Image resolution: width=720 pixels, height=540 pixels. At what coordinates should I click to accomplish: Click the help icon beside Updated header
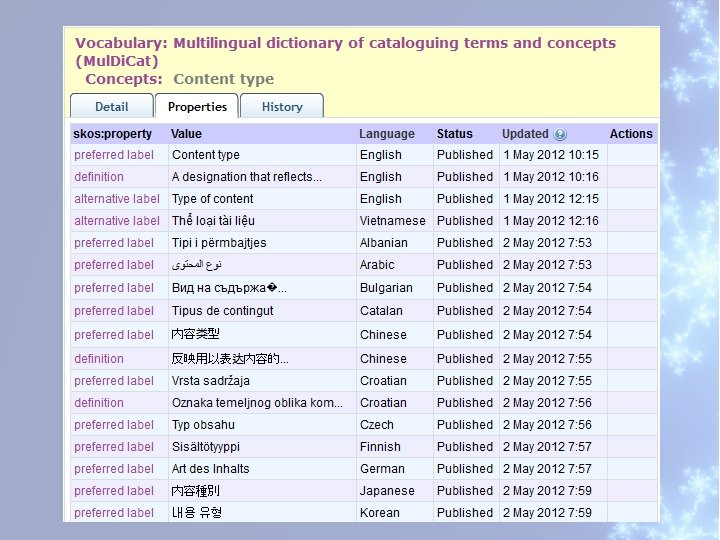click(x=560, y=134)
